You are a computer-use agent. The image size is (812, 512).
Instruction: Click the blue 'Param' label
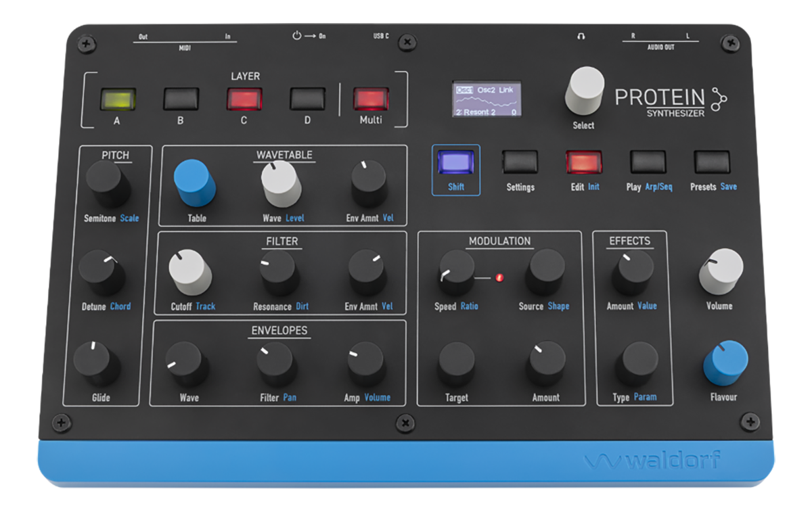tap(645, 397)
